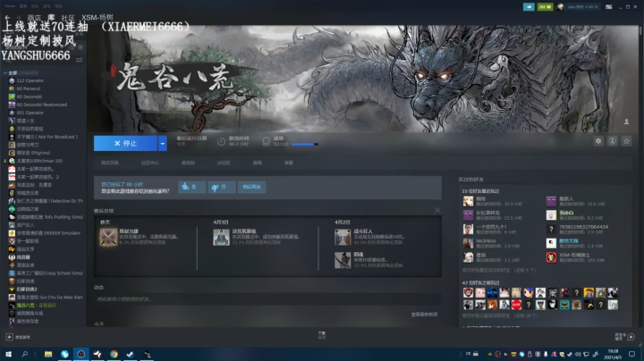Screen dimensions: 644x361
Task: Select 60 Seconds! Reatomized in the list
Action: (x=41, y=105)
